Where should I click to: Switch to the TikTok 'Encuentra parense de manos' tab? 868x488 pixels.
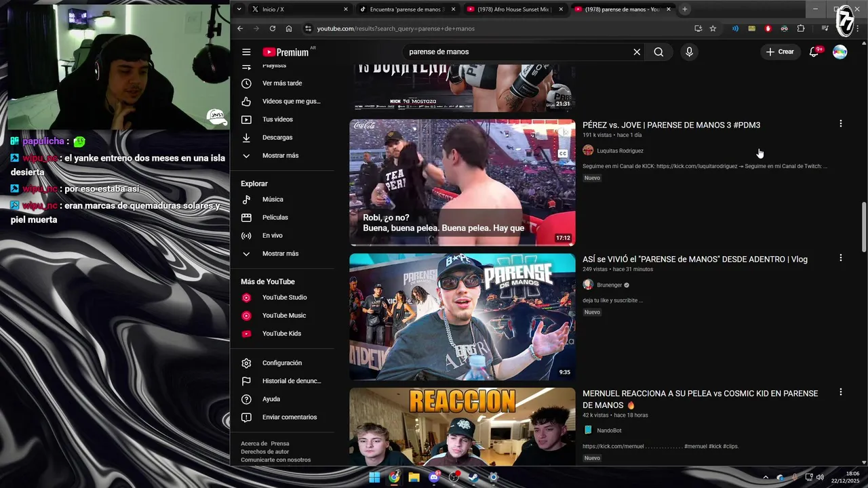407,9
